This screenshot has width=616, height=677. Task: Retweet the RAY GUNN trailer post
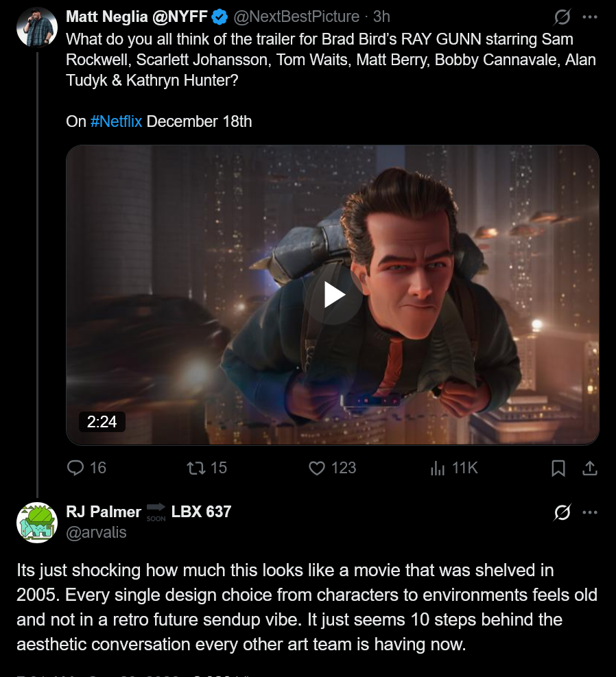pos(206,468)
